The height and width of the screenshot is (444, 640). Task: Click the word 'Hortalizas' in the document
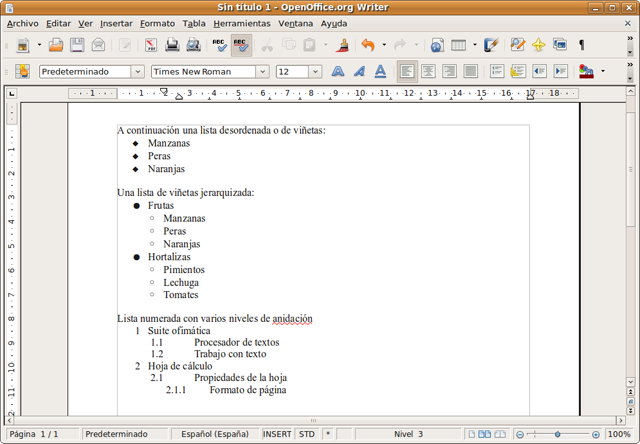point(169,257)
